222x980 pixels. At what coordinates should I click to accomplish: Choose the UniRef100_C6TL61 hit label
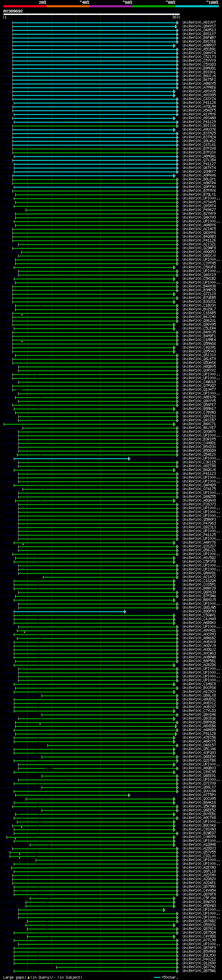click(x=199, y=145)
